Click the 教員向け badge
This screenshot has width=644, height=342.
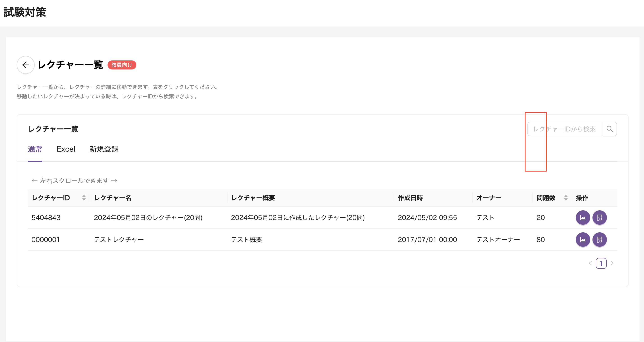[122, 65]
